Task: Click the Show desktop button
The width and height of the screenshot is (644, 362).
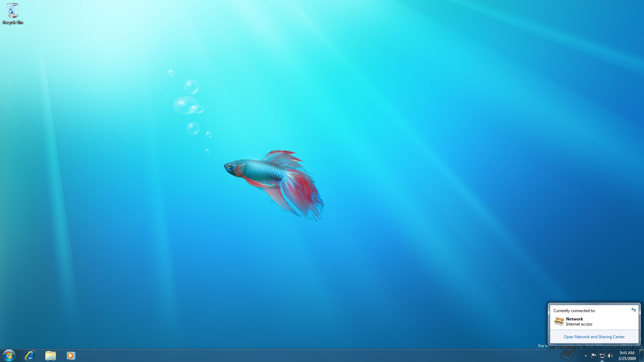Action: (641, 356)
